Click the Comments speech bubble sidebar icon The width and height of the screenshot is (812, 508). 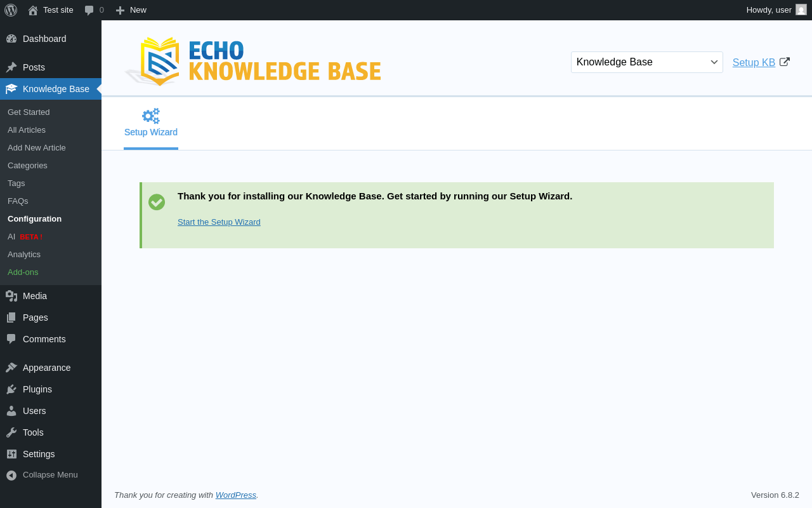click(11, 339)
